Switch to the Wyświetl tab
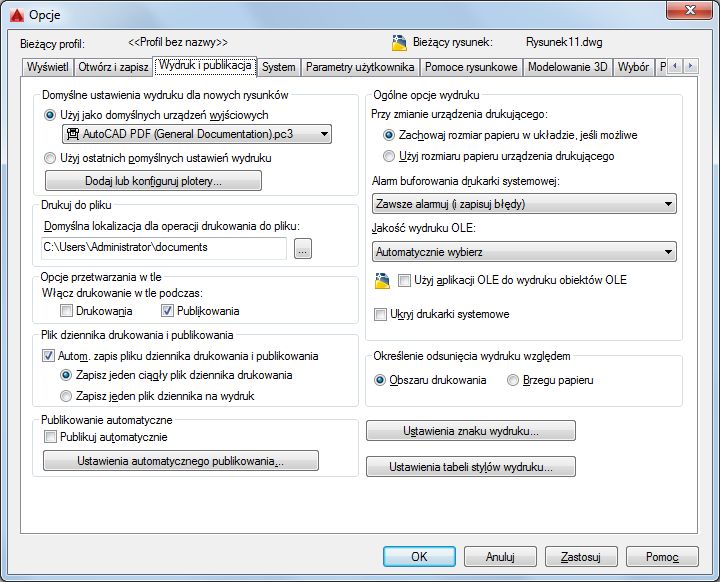This screenshot has width=720, height=582. tap(47, 67)
